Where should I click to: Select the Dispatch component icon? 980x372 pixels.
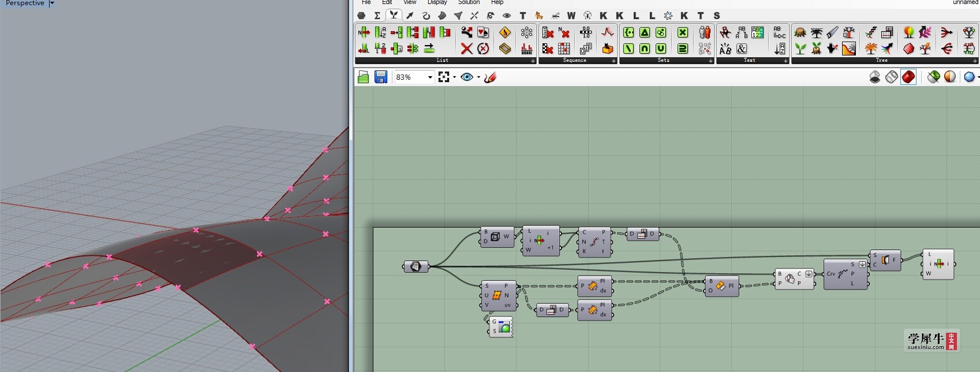click(466, 32)
